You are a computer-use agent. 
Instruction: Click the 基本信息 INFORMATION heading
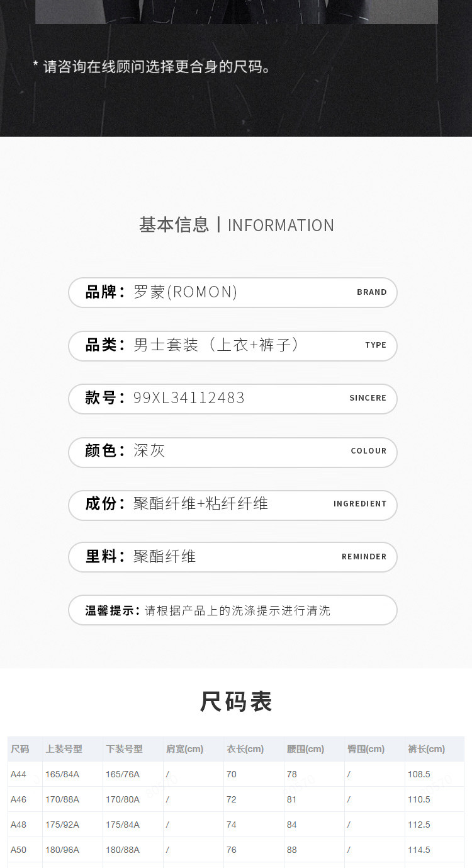pyautogui.click(x=236, y=225)
